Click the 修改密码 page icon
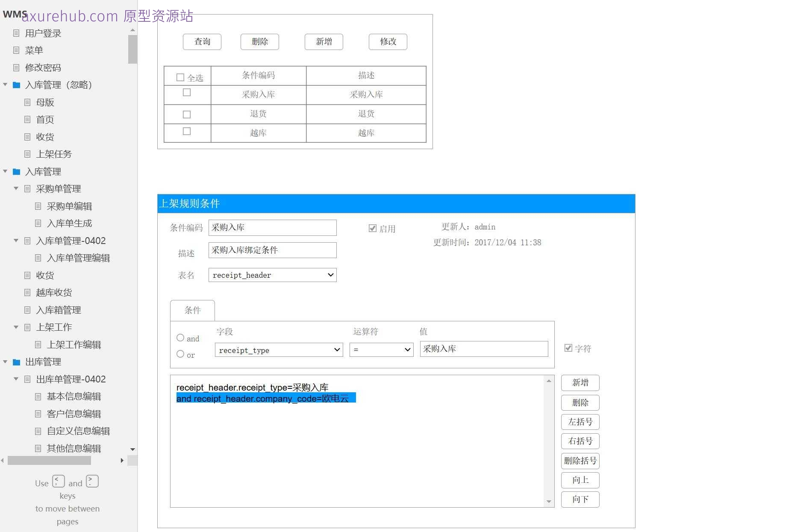Viewport: 809px width, 532px height. 17,68
